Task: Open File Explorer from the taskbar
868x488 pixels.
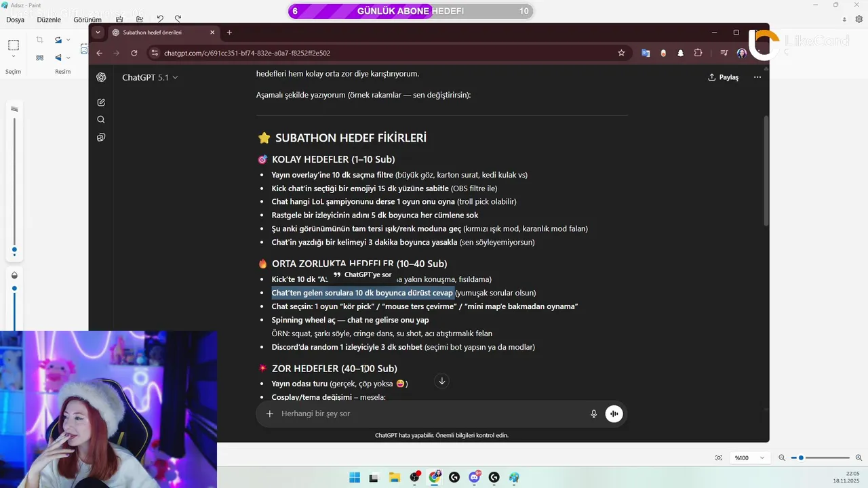Action: point(394,477)
